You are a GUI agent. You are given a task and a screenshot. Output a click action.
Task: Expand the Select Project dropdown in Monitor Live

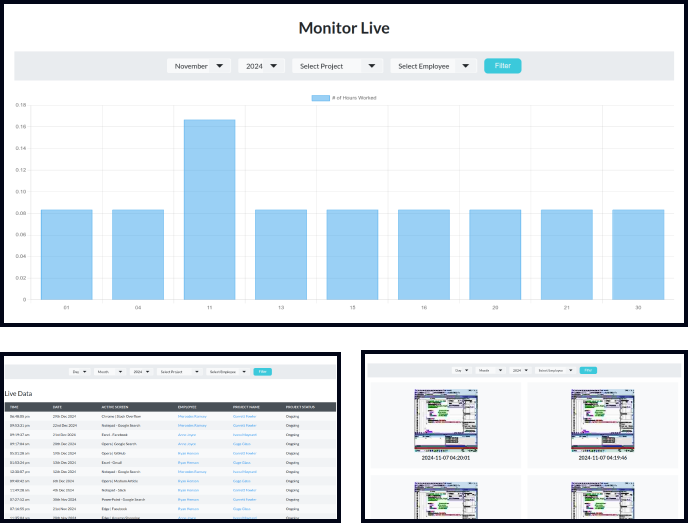point(337,66)
